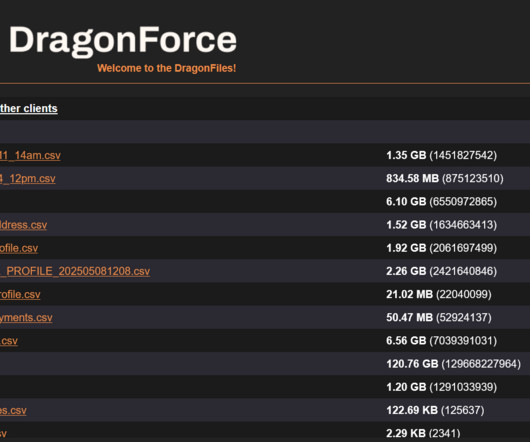
Task: Open the file ending '11_14am.csv'
Action: [x=30, y=155]
